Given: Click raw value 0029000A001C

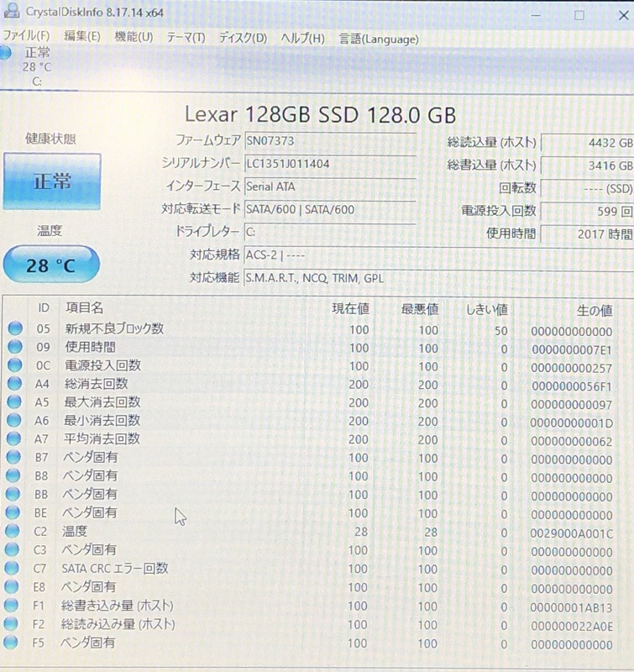Looking at the screenshot, I should click(572, 534).
